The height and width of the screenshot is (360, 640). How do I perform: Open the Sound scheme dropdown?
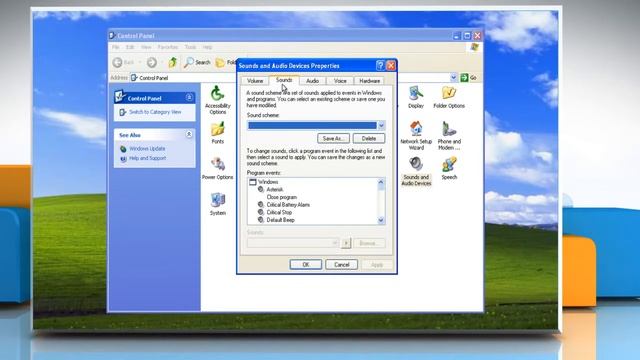381,125
